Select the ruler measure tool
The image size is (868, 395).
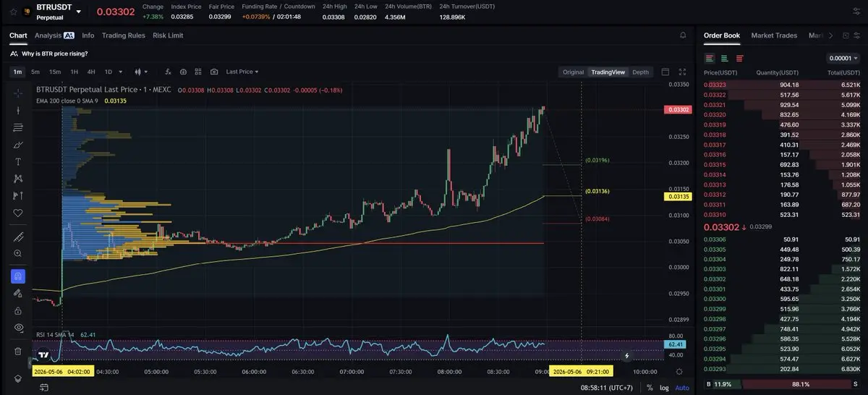pos(19,237)
